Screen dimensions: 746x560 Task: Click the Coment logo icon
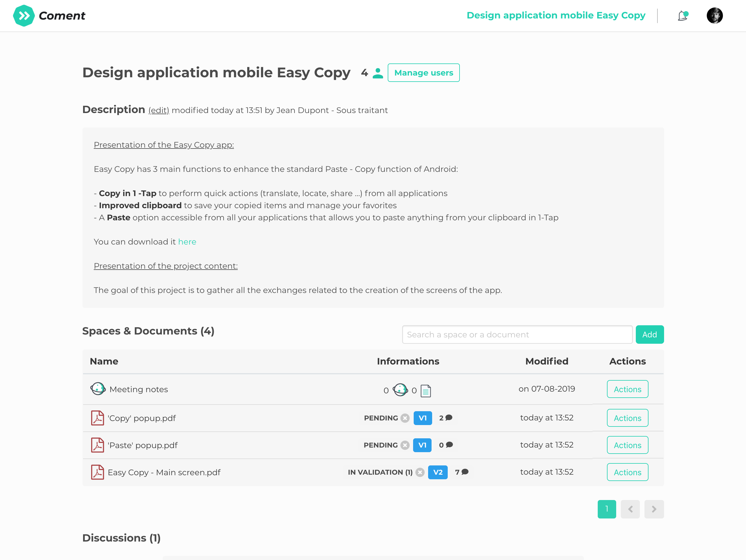(24, 16)
